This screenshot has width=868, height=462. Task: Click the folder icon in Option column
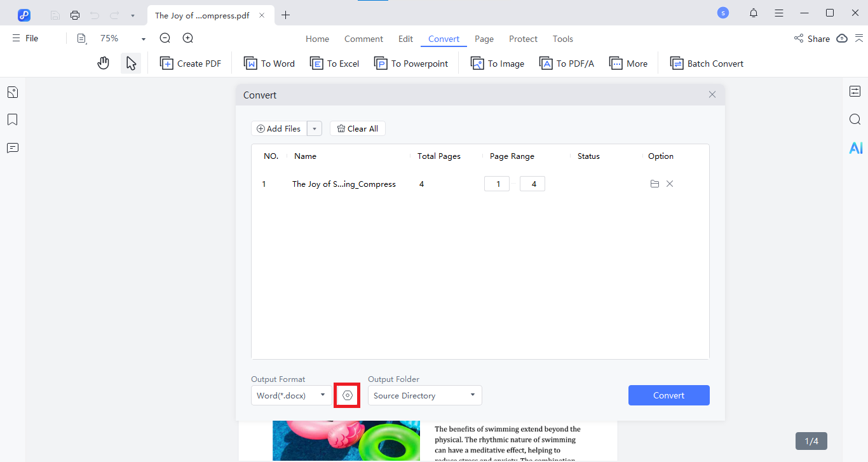click(654, 184)
